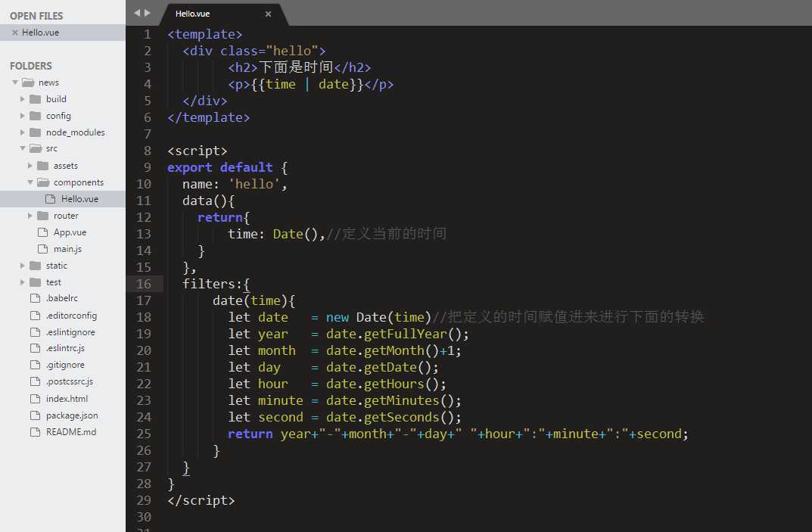Screen dimensions: 812x532
Task: Click the router folder icon
Action: coord(43,216)
